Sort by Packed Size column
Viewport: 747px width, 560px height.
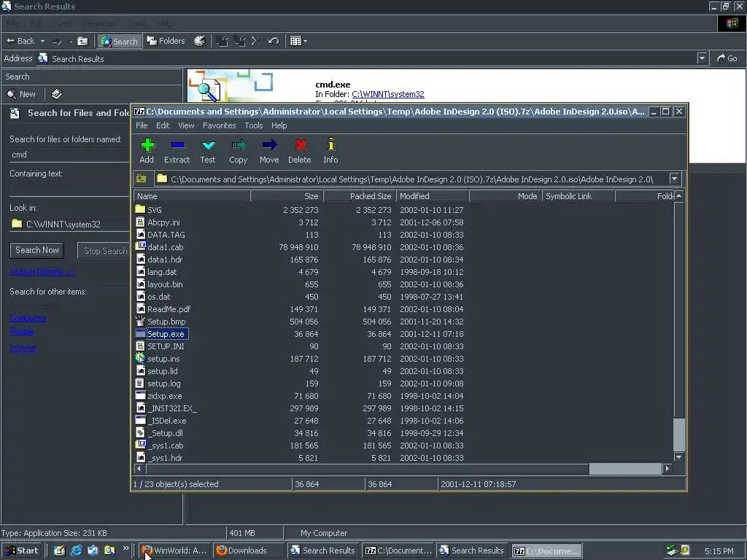point(360,196)
